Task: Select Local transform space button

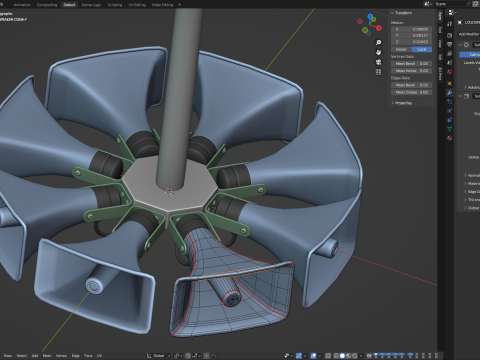Action: click(422, 49)
